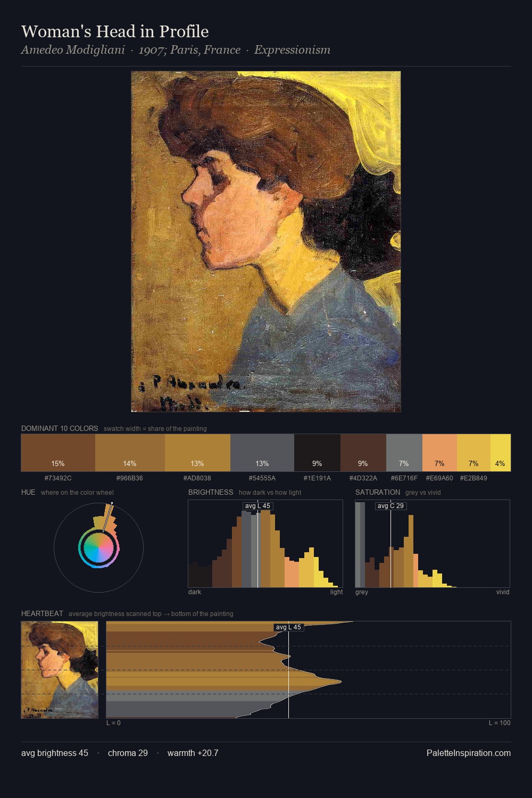Click the hue color wheel center
This screenshot has width=532, height=798.
click(x=99, y=548)
